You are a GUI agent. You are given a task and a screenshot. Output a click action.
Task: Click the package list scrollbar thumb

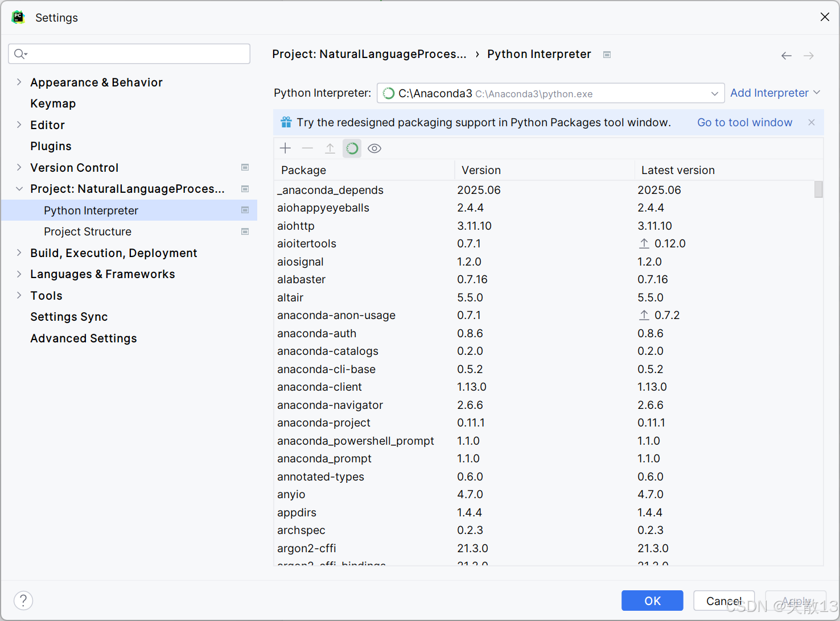(x=818, y=189)
